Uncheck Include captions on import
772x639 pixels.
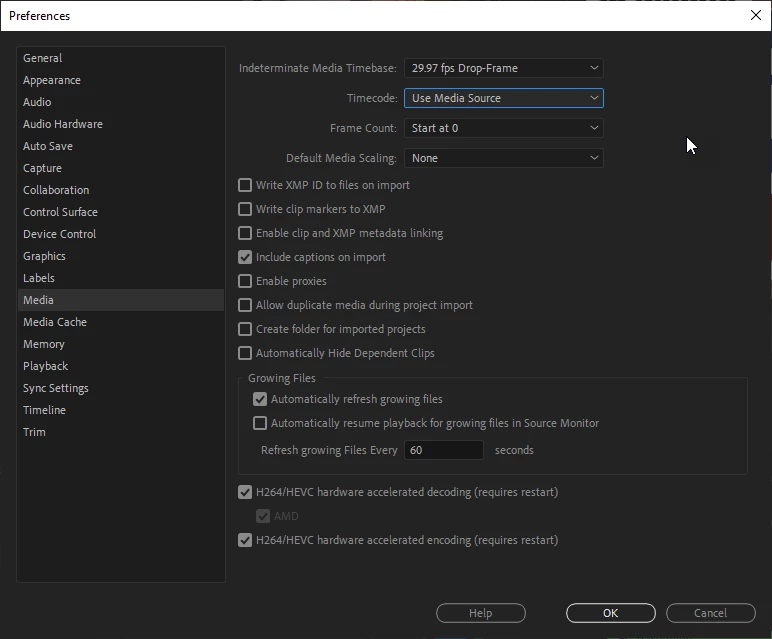pyautogui.click(x=245, y=257)
